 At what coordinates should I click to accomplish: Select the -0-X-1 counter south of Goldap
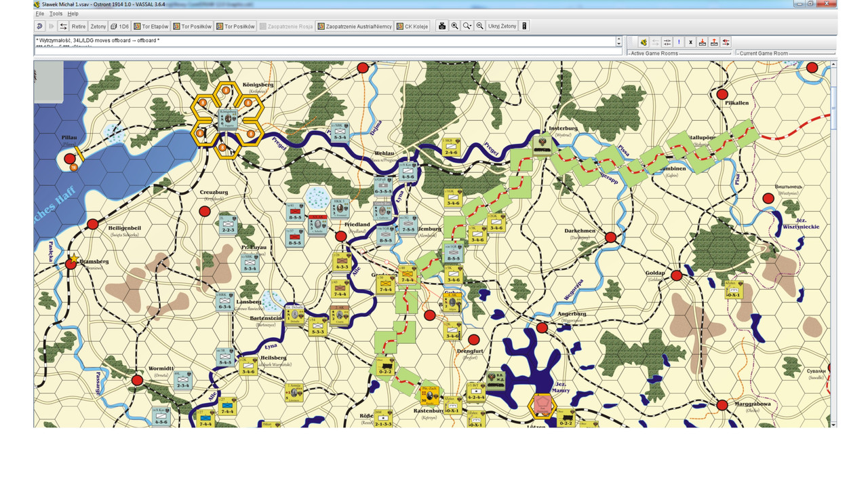click(x=733, y=290)
